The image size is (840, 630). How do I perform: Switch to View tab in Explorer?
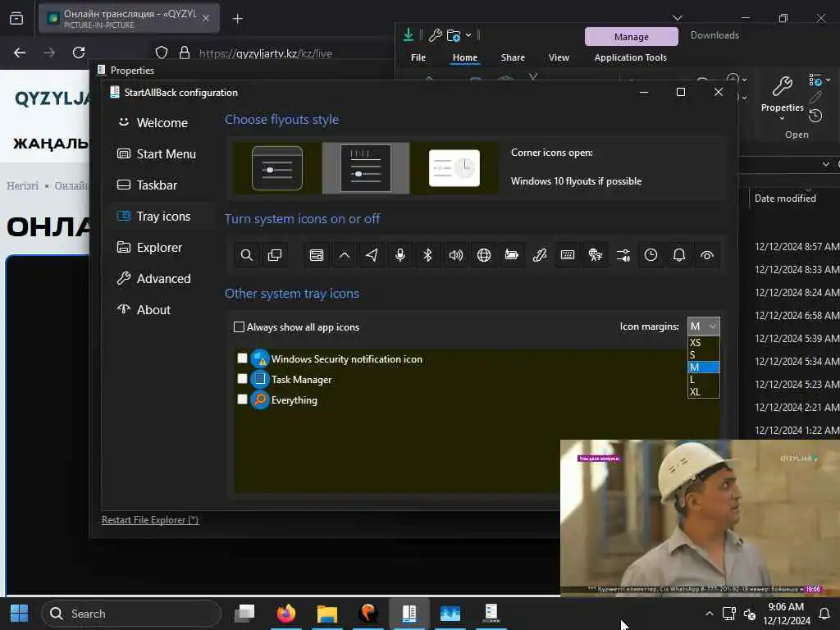click(559, 57)
